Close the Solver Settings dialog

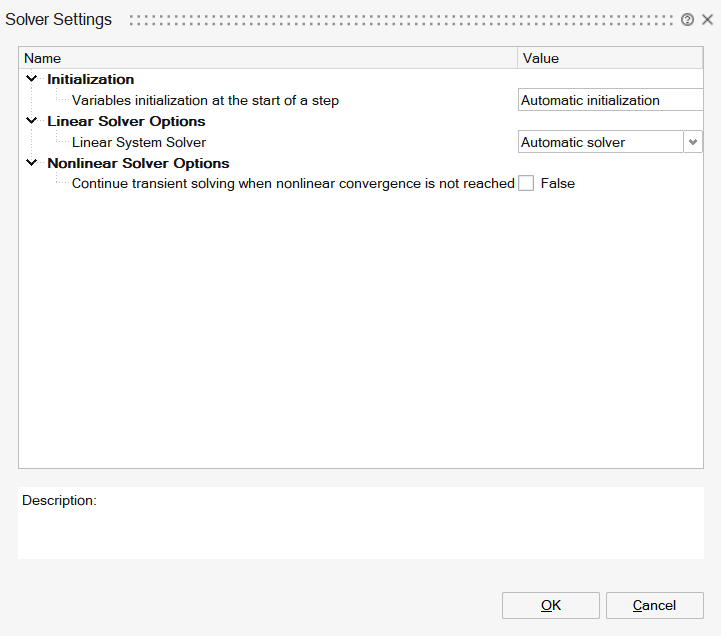point(707,20)
